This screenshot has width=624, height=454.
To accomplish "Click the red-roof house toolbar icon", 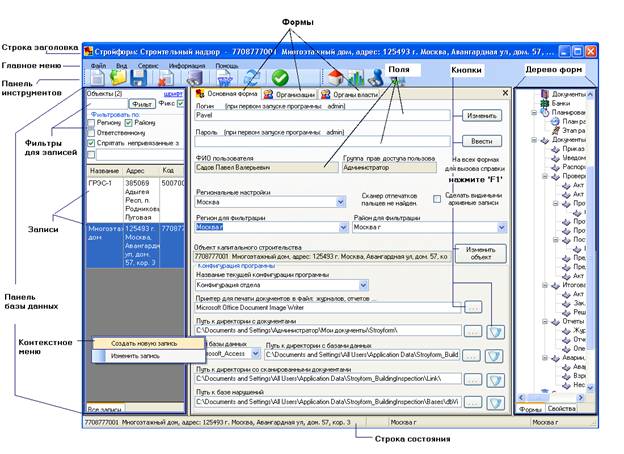I will click(x=335, y=77).
